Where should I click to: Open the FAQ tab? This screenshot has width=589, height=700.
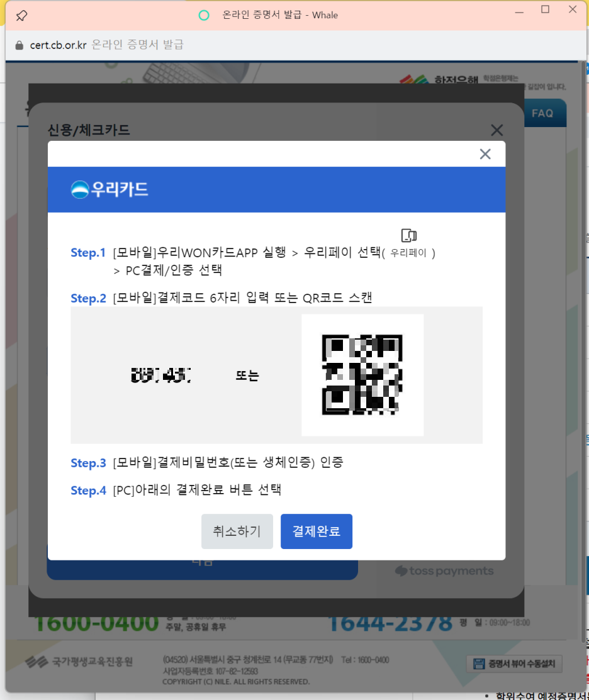click(x=542, y=113)
